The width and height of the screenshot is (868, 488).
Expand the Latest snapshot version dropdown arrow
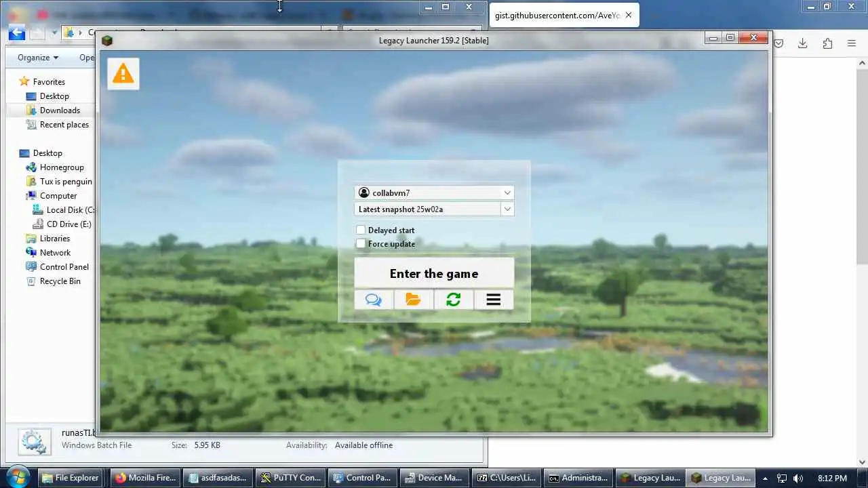click(x=507, y=209)
